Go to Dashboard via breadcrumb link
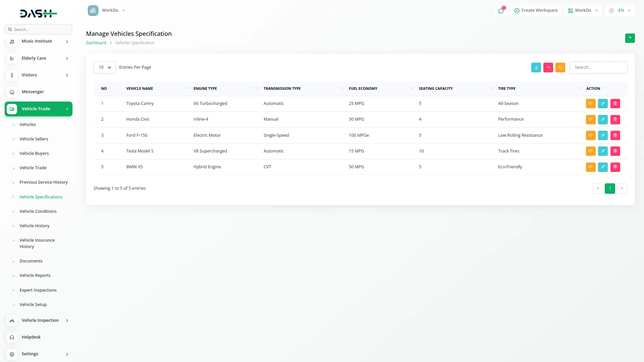Image resolution: width=644 pixels, height=362 pixels. (96, 43)
